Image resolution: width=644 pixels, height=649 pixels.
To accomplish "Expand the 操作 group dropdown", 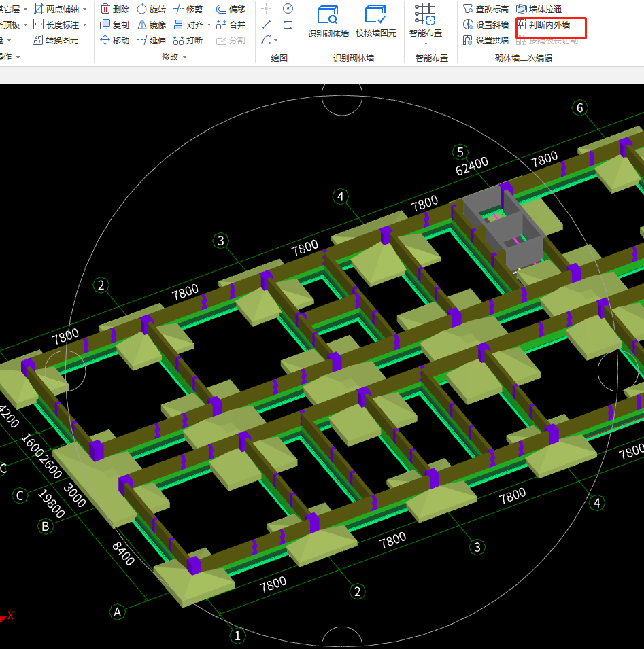I will [x=18, y=56].
